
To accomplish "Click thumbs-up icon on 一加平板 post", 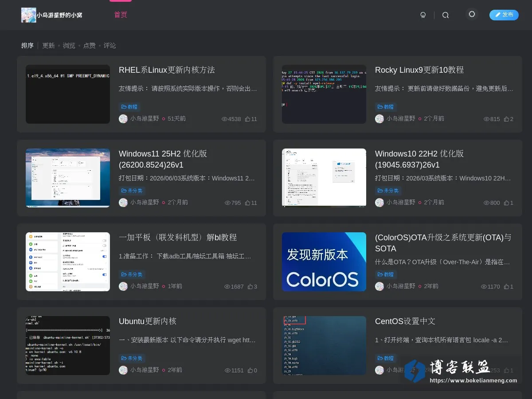I will (x=250, y=286).
